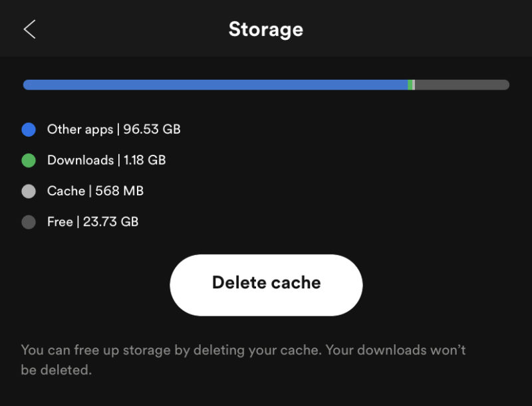This screenshot has height=406, width=532.
Task: Click the cache deletion explanation text
Action: [x=244, y=359]
